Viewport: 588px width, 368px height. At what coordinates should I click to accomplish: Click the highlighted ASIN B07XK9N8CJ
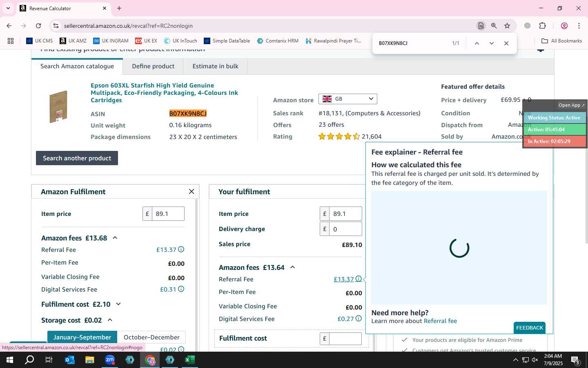coord(188,114)
